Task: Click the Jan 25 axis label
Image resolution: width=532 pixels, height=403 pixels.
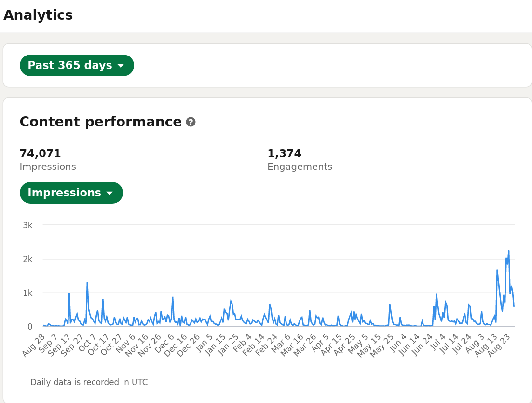Action: pyautogui.click(x=228, y=345)
